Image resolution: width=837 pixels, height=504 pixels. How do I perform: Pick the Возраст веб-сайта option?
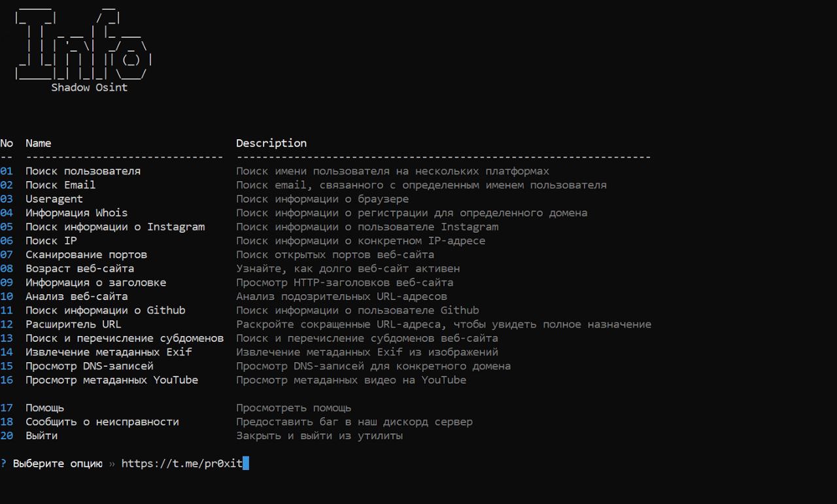pos(80,269)
